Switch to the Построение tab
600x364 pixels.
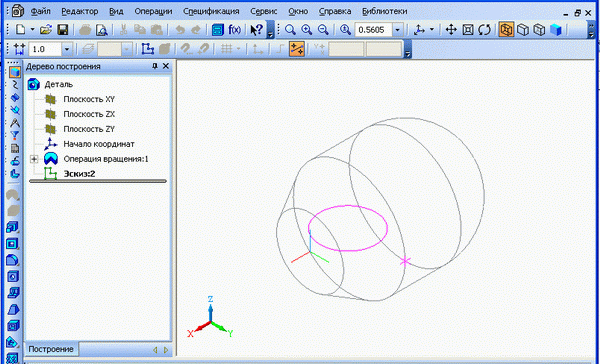(51, 349)
